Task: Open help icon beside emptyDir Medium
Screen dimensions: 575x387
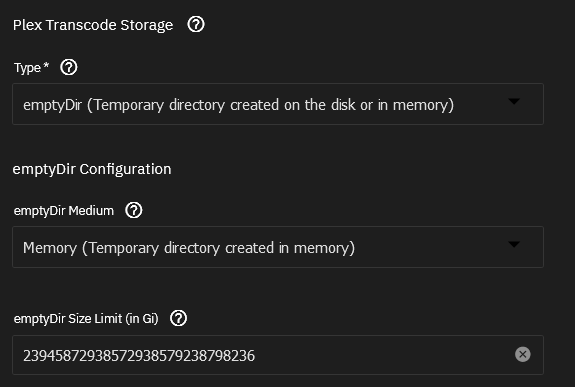Action: [134, 211]
